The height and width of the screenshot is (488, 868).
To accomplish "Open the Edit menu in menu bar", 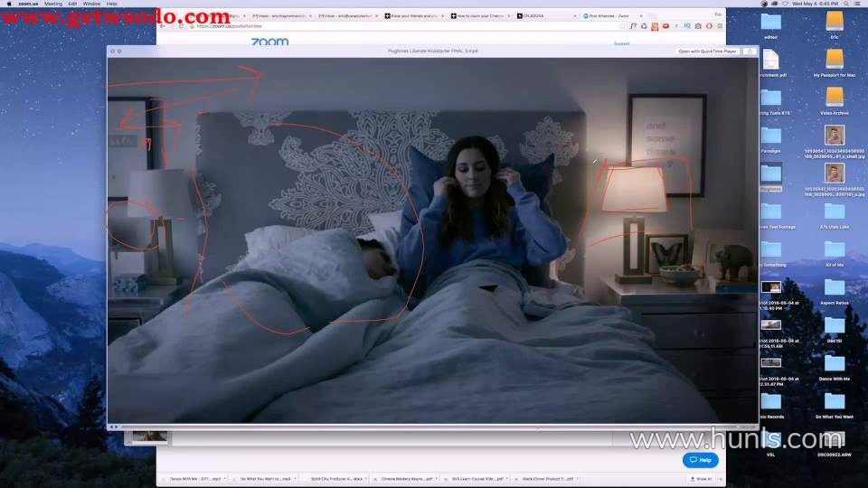I will (x=72, y=4).
